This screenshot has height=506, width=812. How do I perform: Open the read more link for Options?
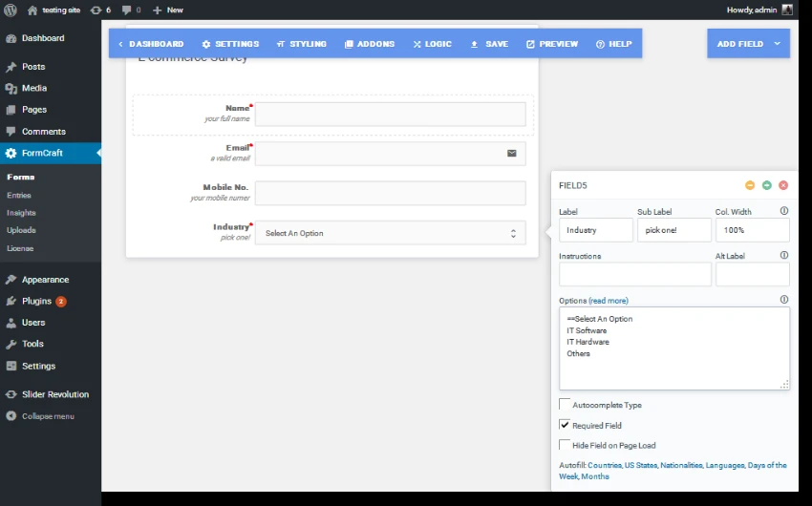click(x=609, y=301)
